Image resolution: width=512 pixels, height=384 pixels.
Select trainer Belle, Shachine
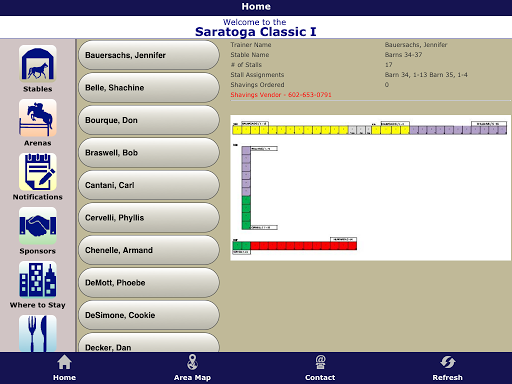[149, 88]
